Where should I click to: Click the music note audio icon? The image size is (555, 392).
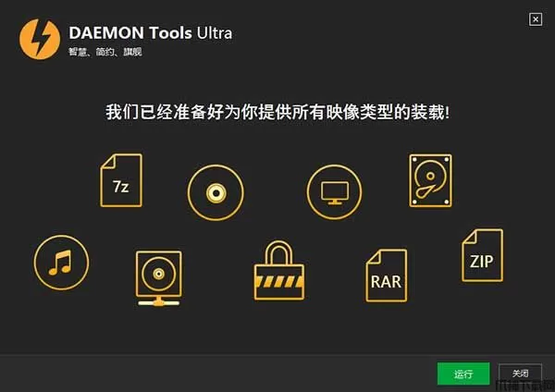[62, 263]
